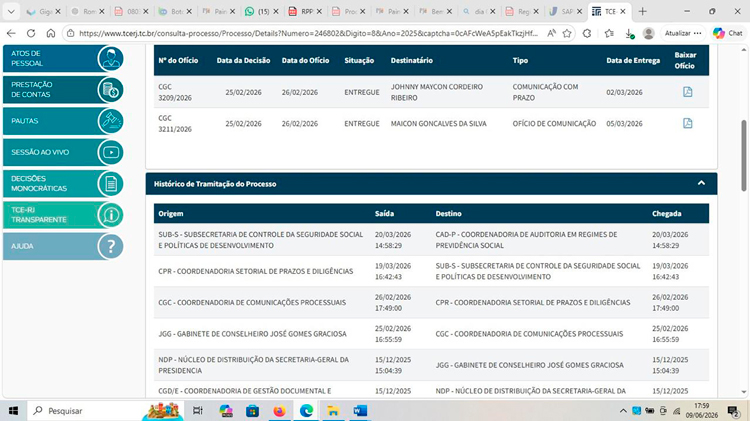The image size is (750, 421).
Task: Open the browser tab list chevron
Action: [11, 11]
